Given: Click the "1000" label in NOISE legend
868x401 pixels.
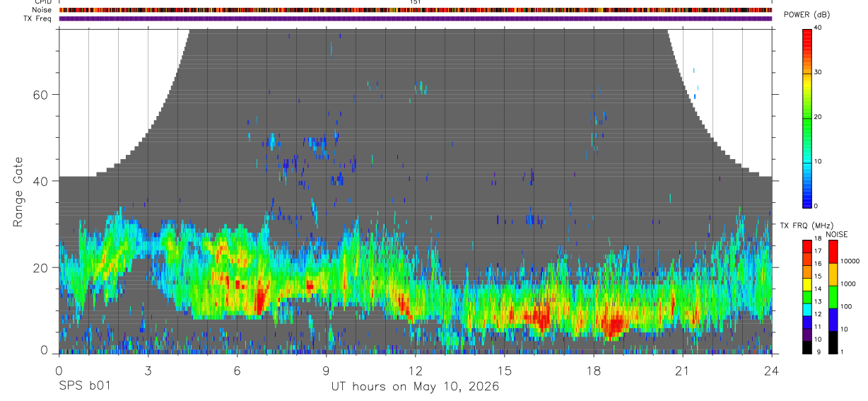Looking at the screenshot, I should click(x=847, y=284).
